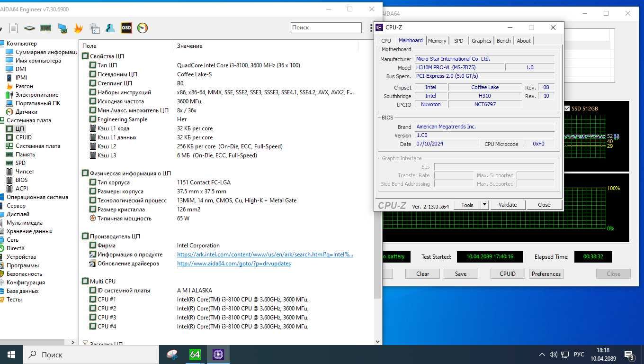Click the AIDA64 green 64 taskbar icon

195,355
